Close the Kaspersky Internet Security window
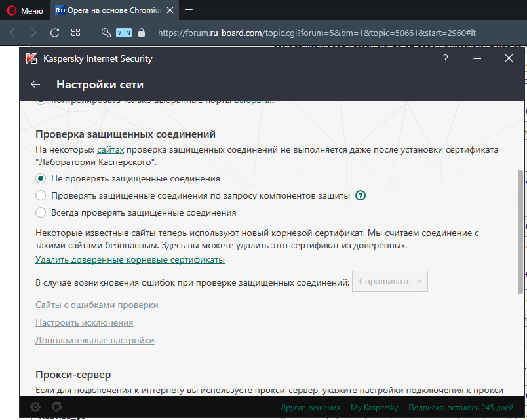The height and width of the screenshot is (420, 527). [x=509, y=58]
